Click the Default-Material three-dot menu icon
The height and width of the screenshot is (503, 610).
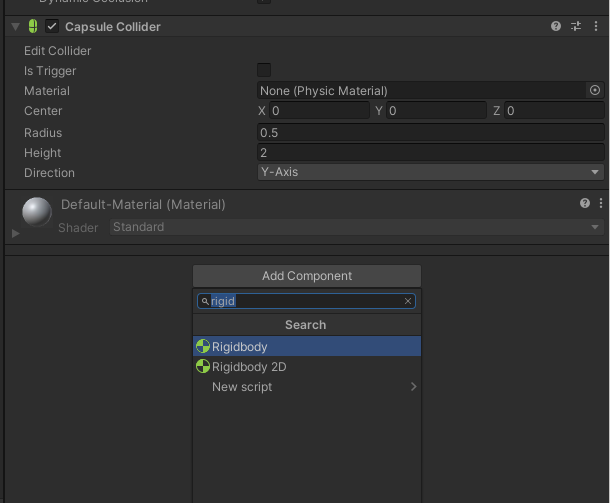[x=599, y=203]
